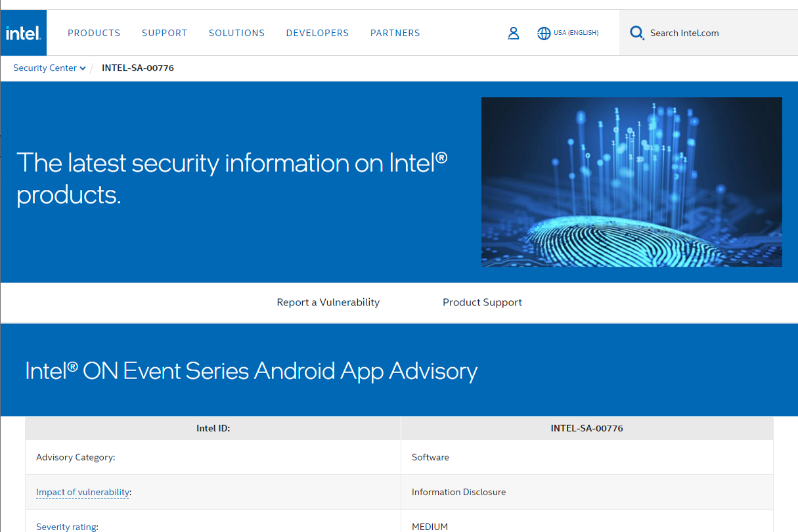Click the advisory title Intel ON Event Series
The image size is (798, 532).
pyautogui.click(x=250, y=370)
